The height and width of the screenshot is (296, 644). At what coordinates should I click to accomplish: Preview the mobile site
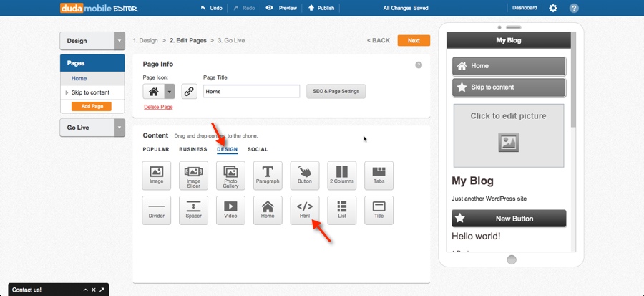[281, 8]
